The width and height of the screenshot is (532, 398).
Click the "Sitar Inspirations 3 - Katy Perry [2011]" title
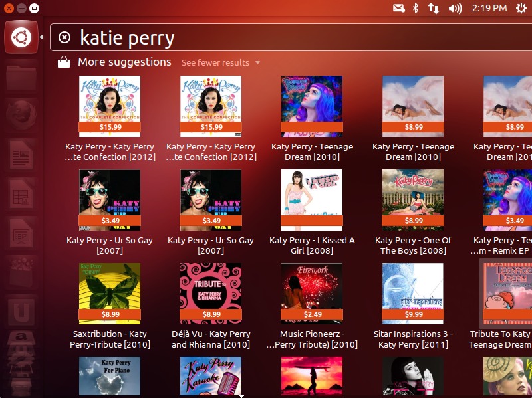tap(413, 339)
